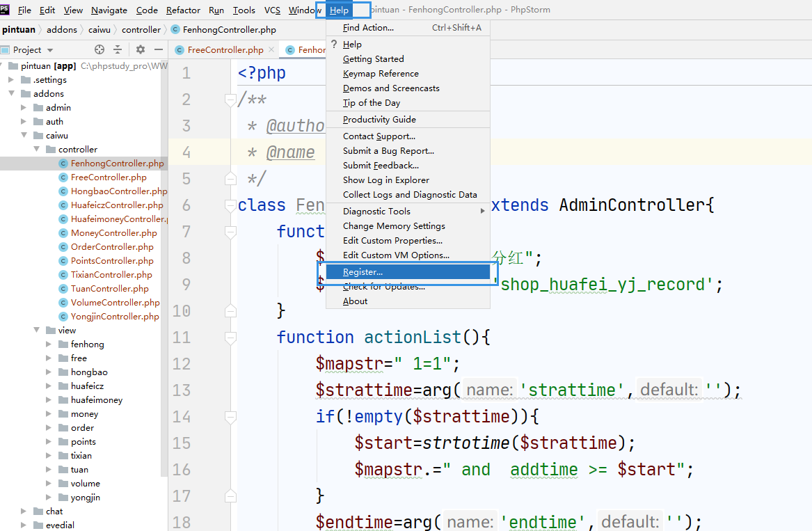812x531 pixels.
Task: Click caiwu breadcrumb
Action: [x=99, y=29]
